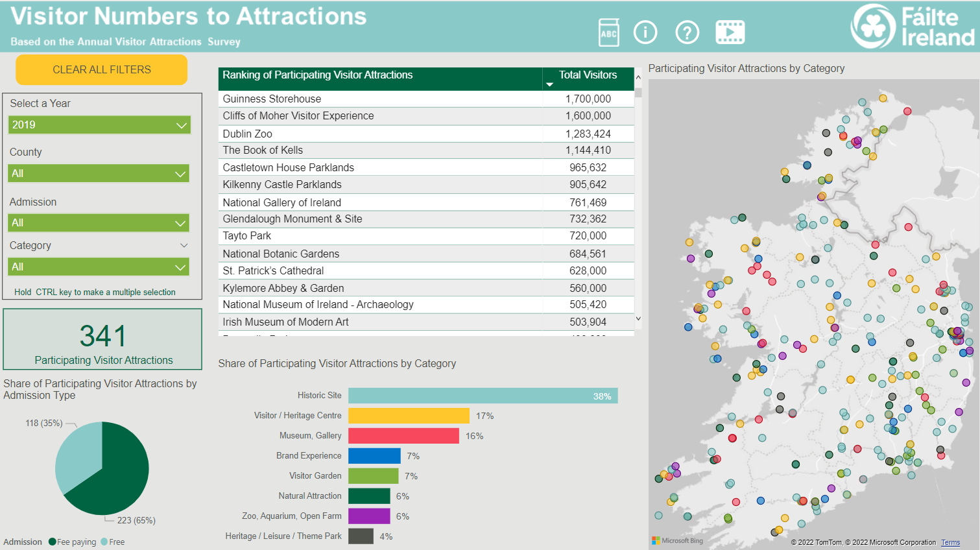Click the table scrollbar down arrow
Image resolution: width=980 pixels, height=550 pixels.
pyautogui.click(x=638, y=318)
